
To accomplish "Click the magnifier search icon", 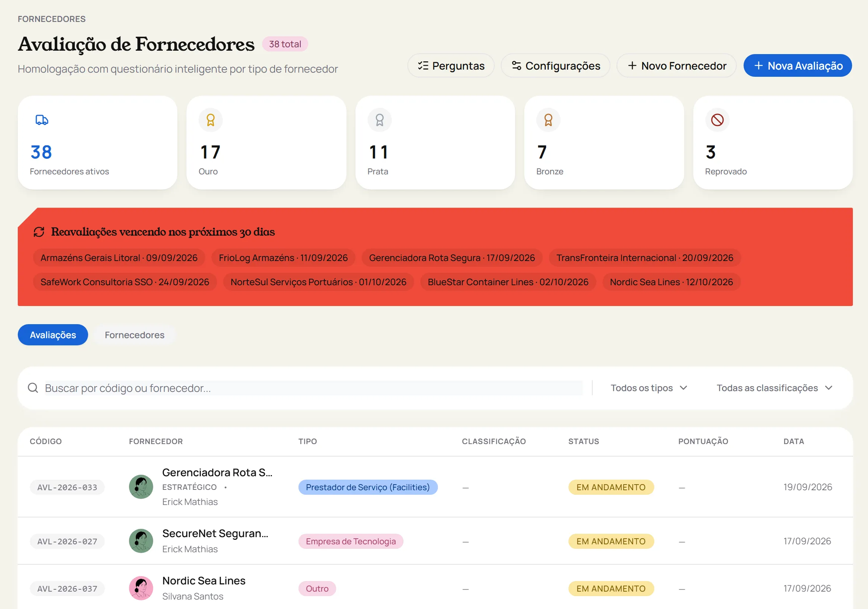I will [33, 388].
